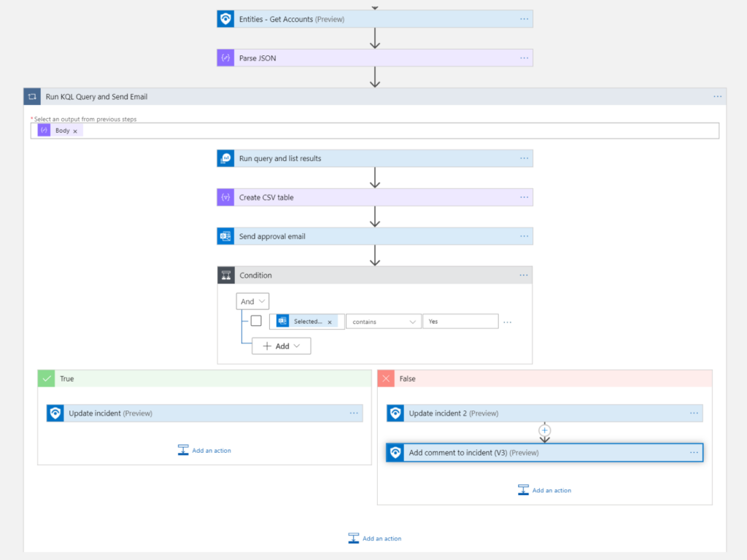
Task: Open ellipsis menu for Send approval email
Action: point(524,236)
